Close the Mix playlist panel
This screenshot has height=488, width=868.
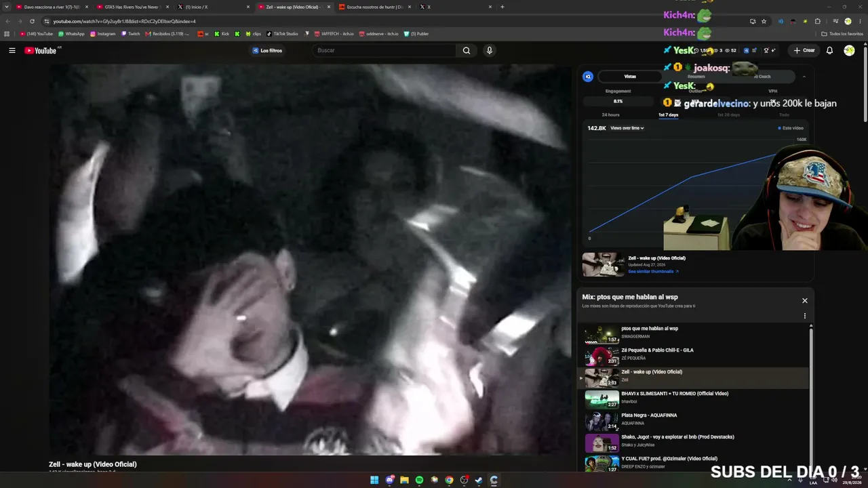pos(805,300)
